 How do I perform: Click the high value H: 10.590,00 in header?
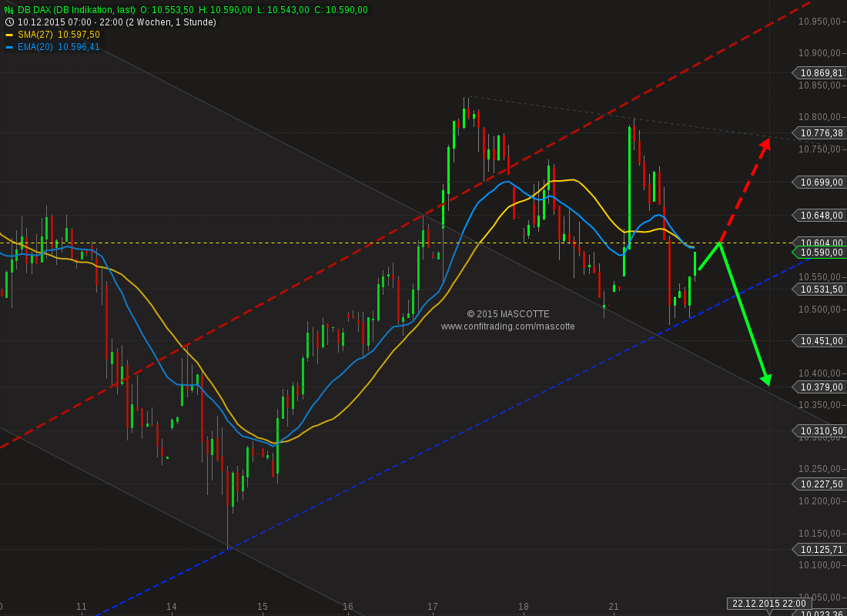(x=226, y=10)
